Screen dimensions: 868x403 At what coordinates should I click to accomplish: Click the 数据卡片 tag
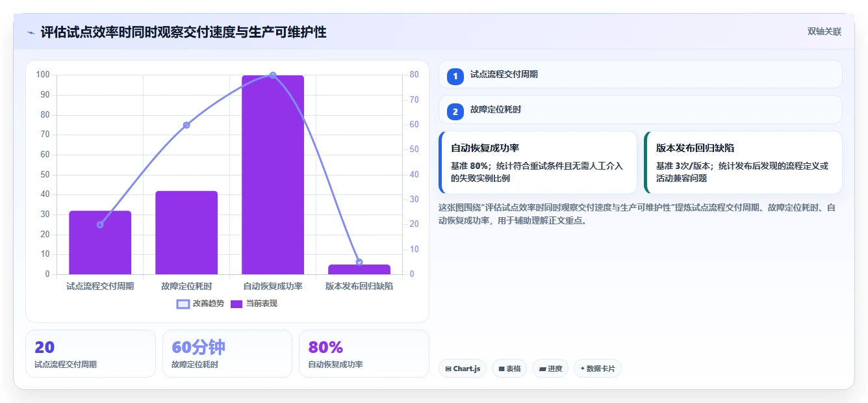[598, 369]
